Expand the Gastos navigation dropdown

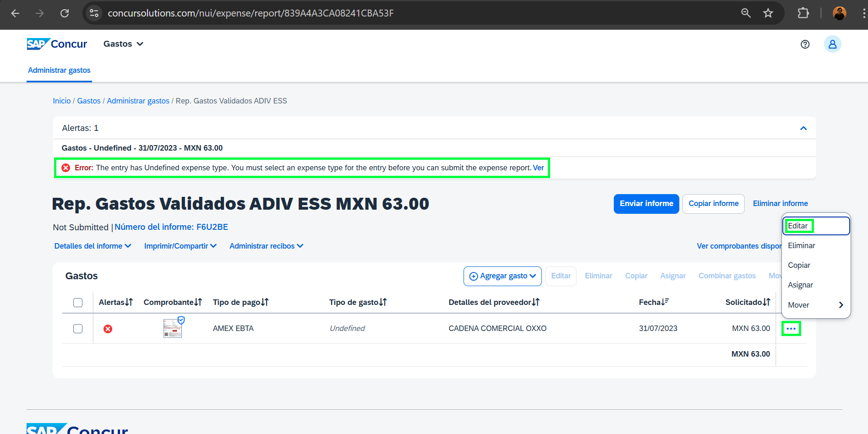[123, 44]
